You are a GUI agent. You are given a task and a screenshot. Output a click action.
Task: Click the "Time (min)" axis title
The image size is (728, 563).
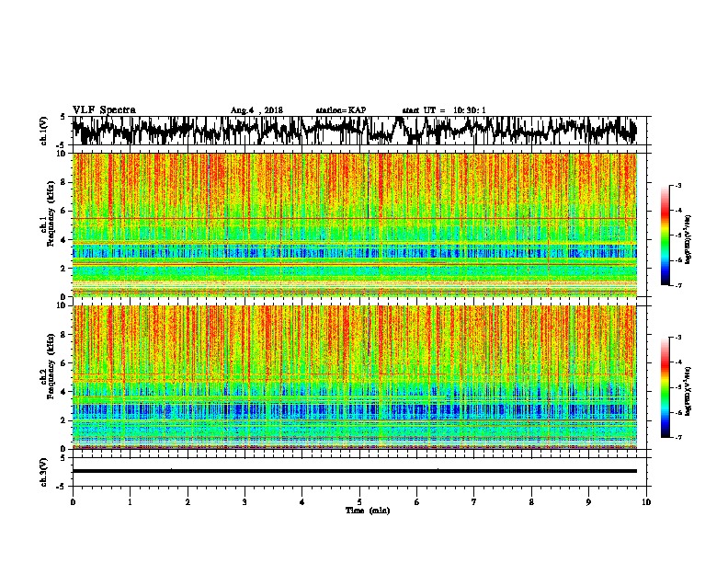(x=368, y=511)
